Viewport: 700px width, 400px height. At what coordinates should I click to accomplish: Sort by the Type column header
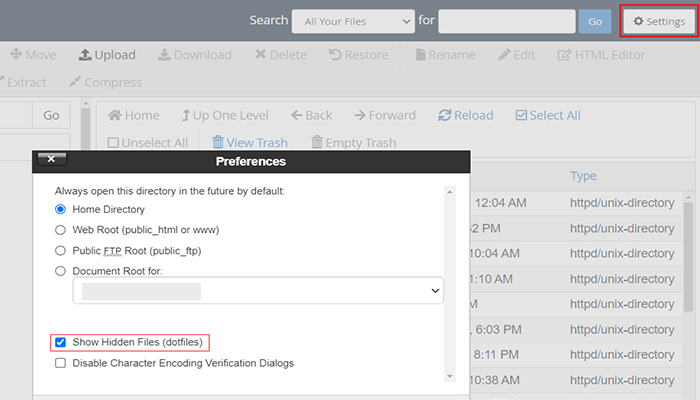(583, 176)
